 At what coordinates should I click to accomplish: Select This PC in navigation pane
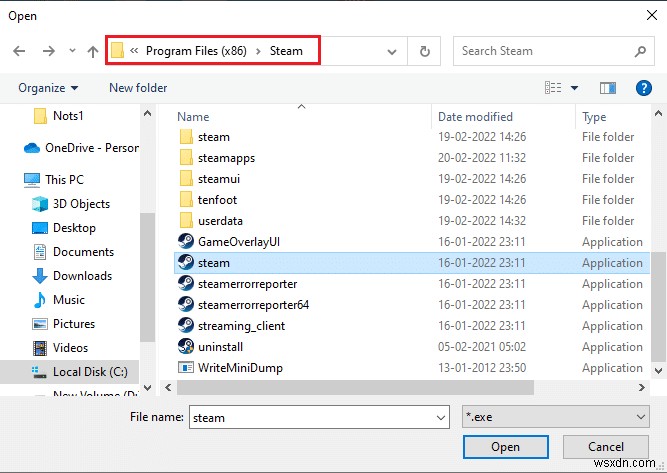click(54, 180)
